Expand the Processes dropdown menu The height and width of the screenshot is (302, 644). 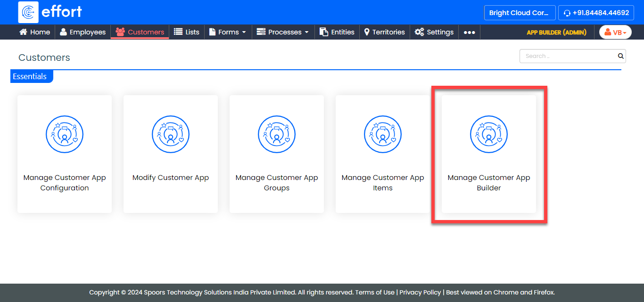283,32
